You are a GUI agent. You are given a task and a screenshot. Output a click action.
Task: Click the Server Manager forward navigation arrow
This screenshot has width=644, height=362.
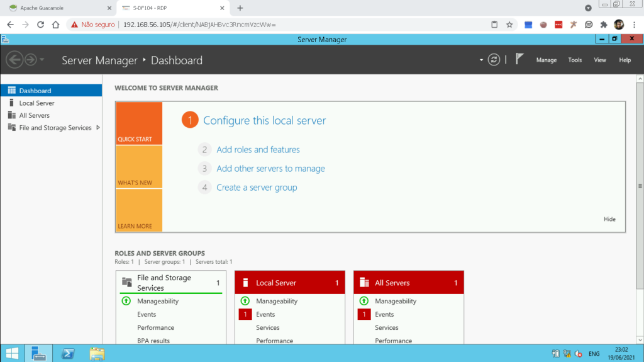(x=30, y=60)
